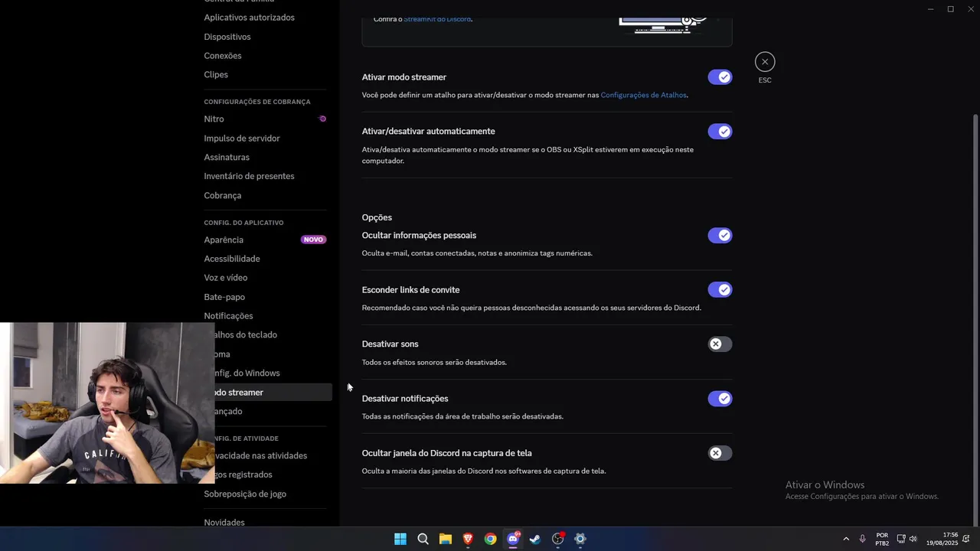
Task: Go to Bate-papo settings
Action: pyautogui.click(x=224, y=297)
